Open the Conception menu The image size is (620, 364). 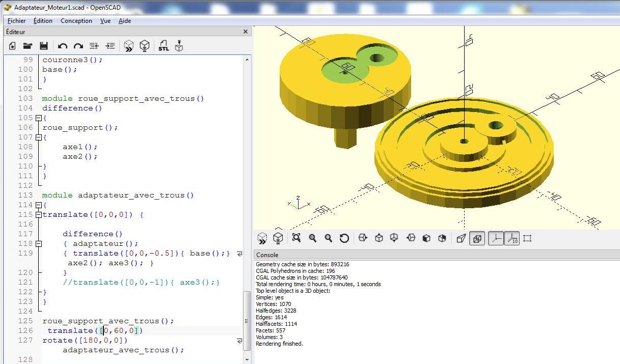[x=76, y=21]
